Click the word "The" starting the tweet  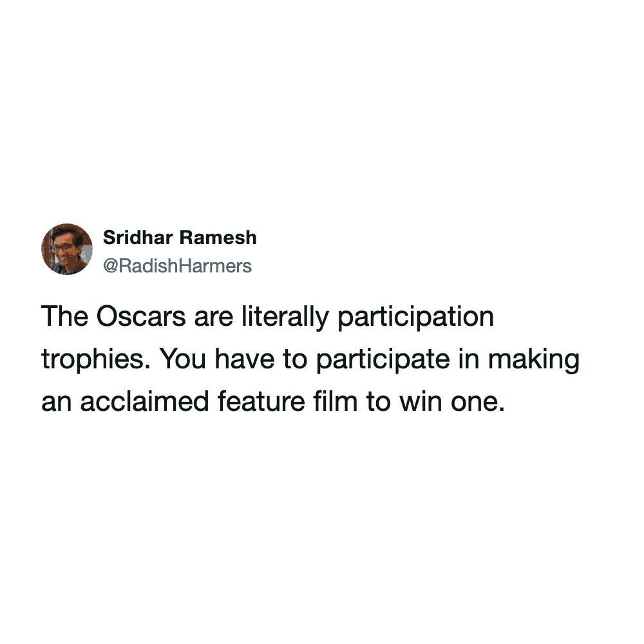(x=62, y=319)
